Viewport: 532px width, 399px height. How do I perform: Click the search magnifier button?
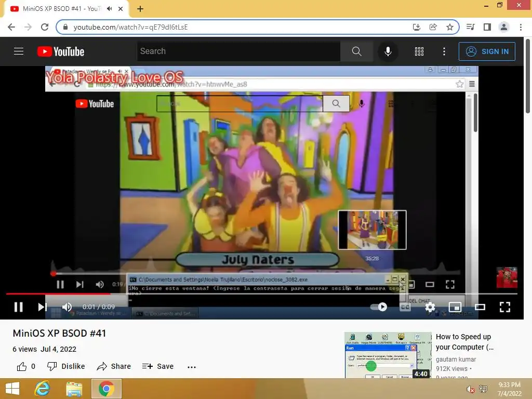tap(356, 51)
